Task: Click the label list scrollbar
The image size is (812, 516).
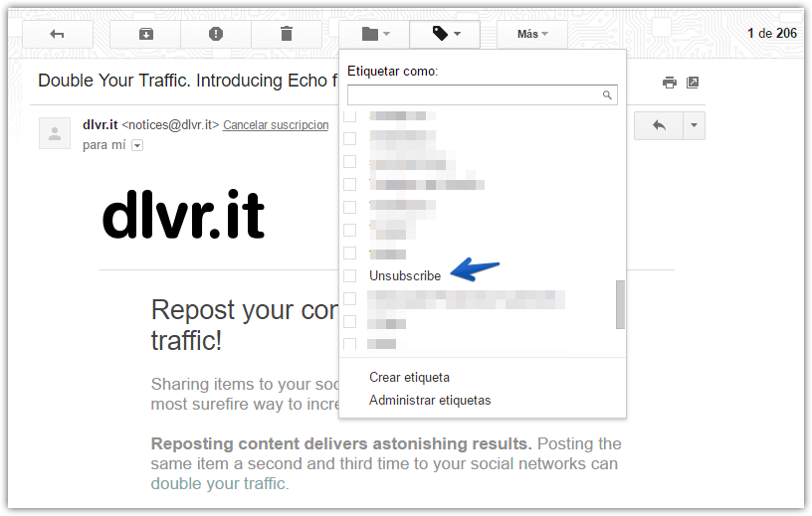Action: 620,304
